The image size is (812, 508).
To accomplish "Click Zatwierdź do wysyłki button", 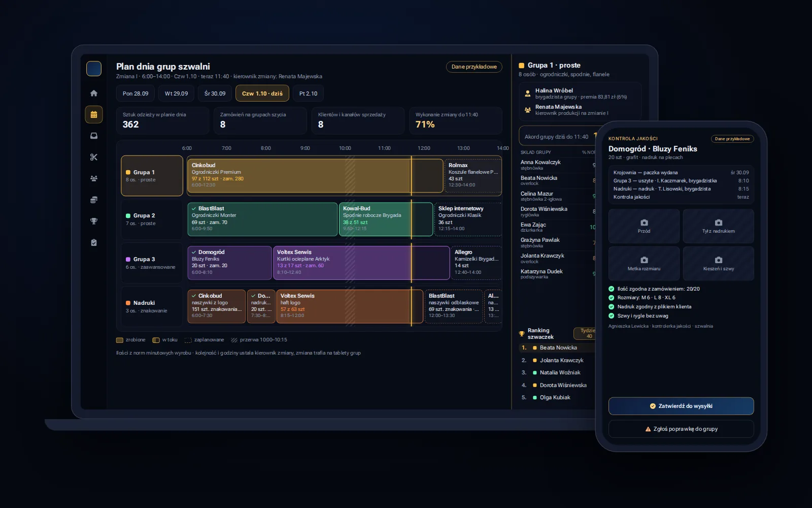I will pos(681,406).
